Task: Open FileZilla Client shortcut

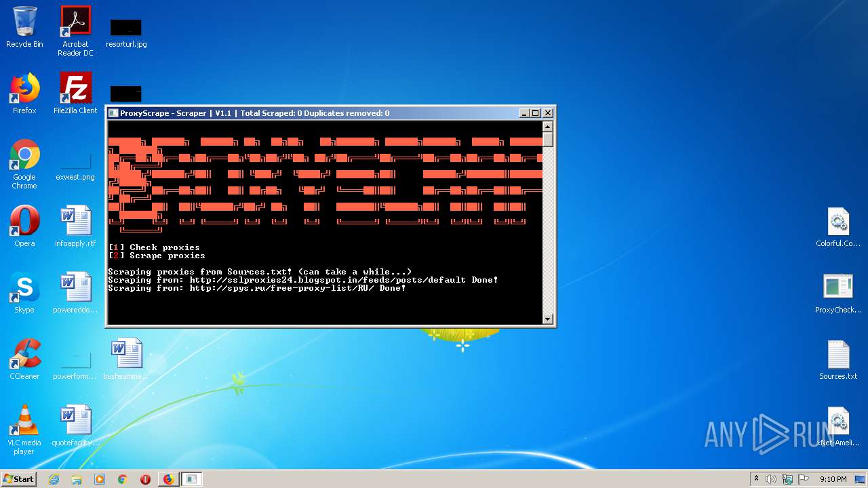Action: tap(75, 94)
